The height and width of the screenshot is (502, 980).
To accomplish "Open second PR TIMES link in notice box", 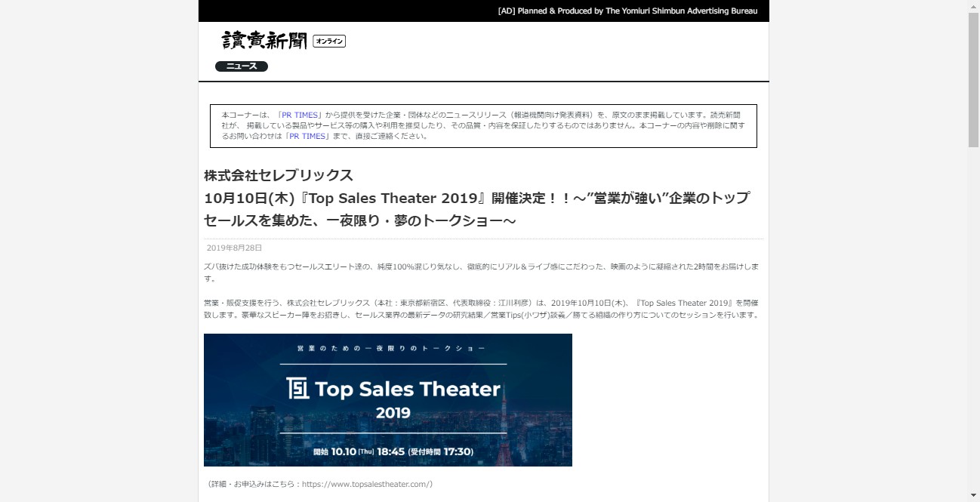I will click(307, 137).
